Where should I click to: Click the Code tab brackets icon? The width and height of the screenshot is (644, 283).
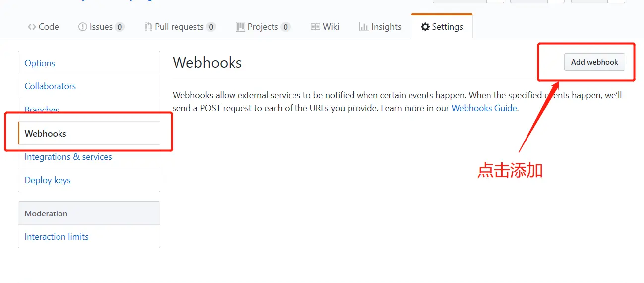[32, 27]
